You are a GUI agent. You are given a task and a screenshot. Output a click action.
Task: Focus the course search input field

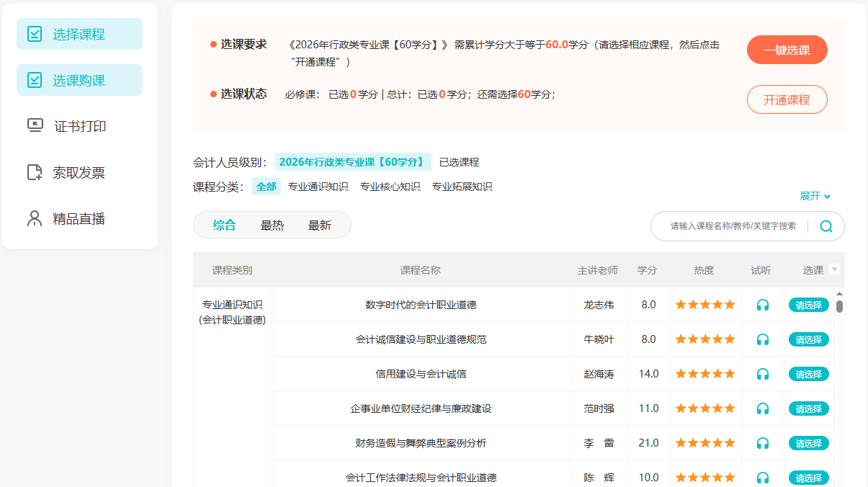(x=733, y=225)
